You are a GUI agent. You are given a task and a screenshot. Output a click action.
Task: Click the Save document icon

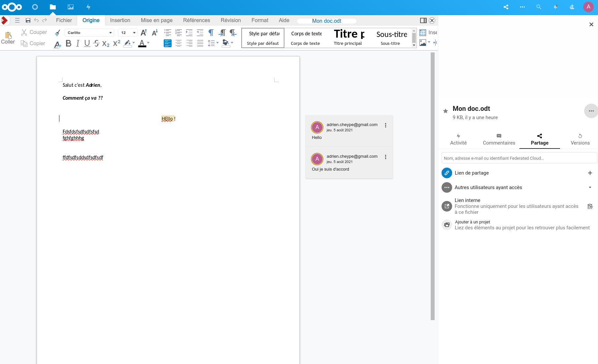[28, 20]
